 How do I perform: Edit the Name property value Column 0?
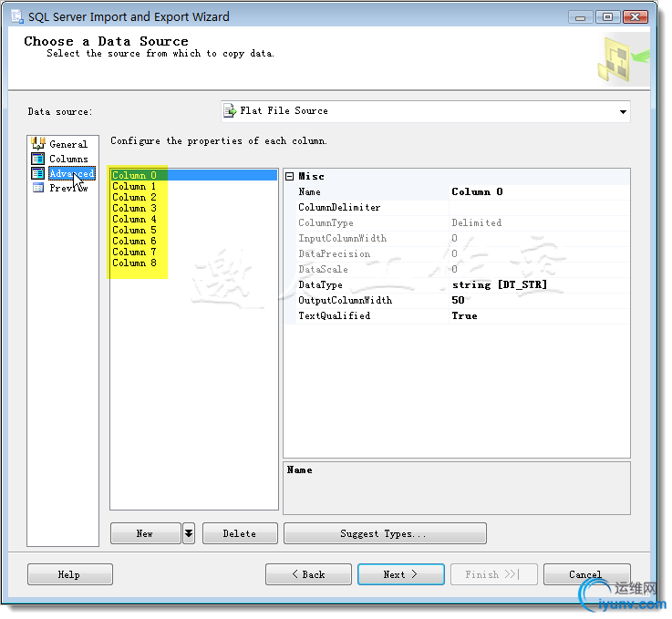point(539,192)
